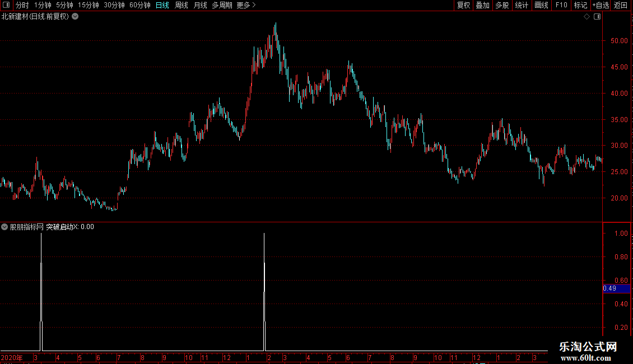Viewport: 633px width, 364px height.
Task: Select the 1分钟 period tab
Action: pyautogui.click(x=43, y=5)
